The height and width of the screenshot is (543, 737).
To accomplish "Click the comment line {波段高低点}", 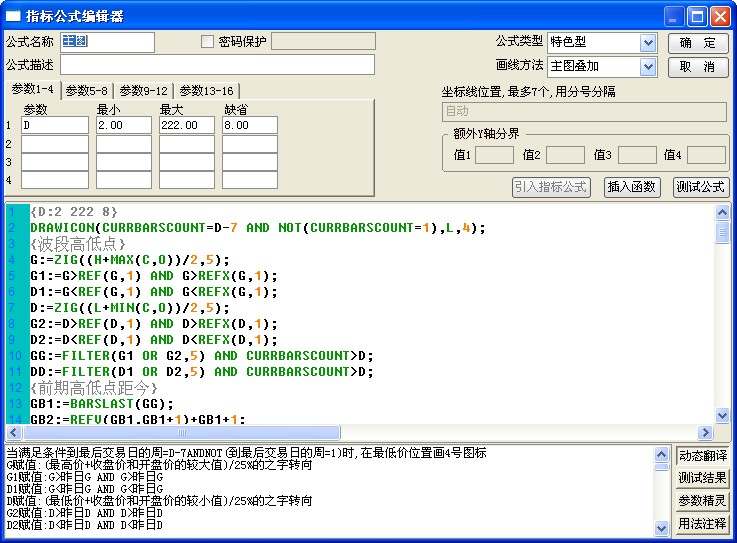I will click(78, 244).
